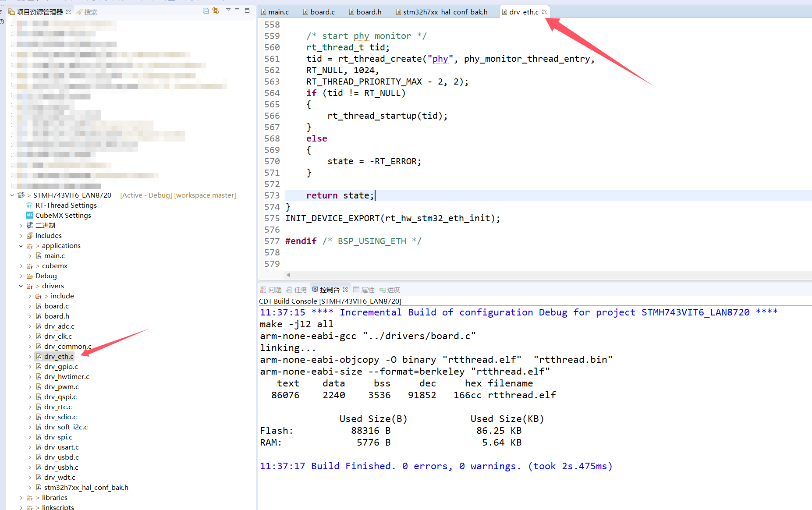
Task: Open the project explorer view menu chevron
Action: [x=228, y=10]
